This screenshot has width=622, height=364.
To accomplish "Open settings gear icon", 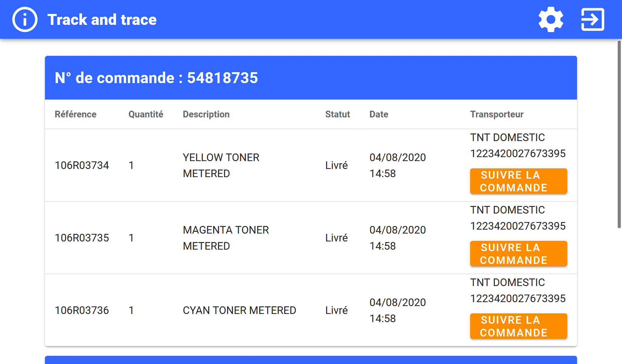I will tap(551, 19).
